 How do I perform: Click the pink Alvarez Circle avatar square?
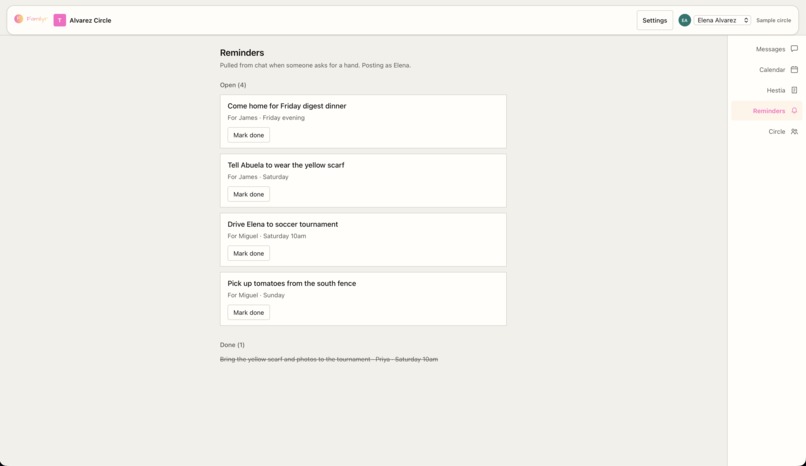pyautogui.click(x=60, y=20)
